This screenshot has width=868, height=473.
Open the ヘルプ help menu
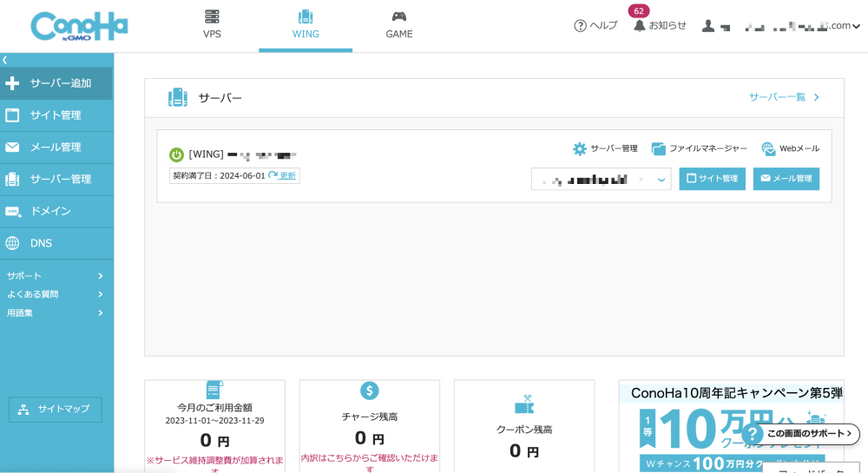tap(595, 25)
